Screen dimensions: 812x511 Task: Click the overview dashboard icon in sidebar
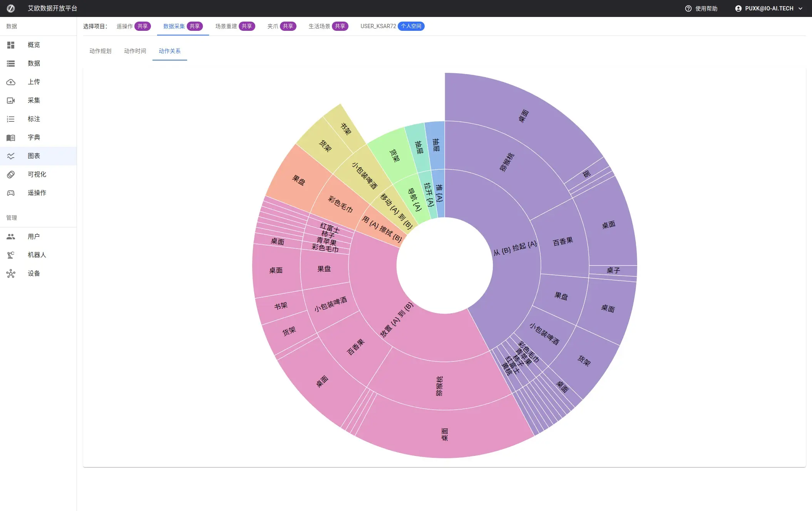[x=11, y=45]
